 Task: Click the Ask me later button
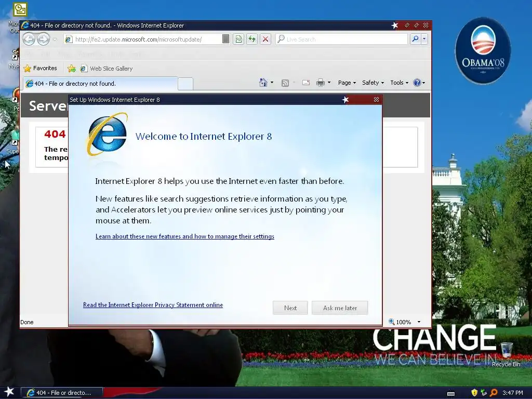click(340, 308)
